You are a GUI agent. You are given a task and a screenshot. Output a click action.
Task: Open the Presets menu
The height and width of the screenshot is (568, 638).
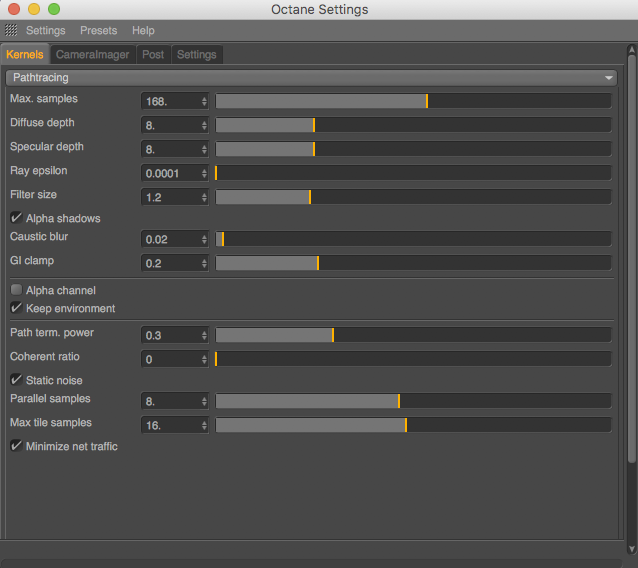(98, 31)
